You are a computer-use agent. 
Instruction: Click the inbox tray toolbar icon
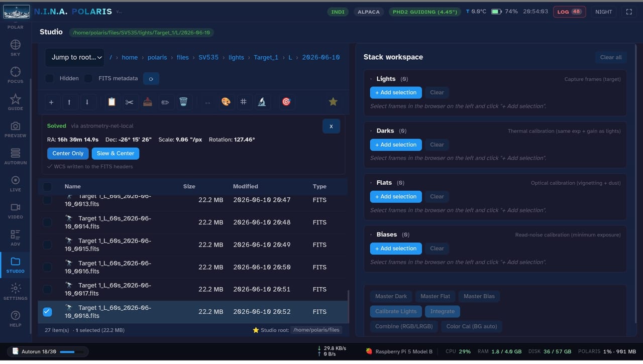(x=148, y=102)
